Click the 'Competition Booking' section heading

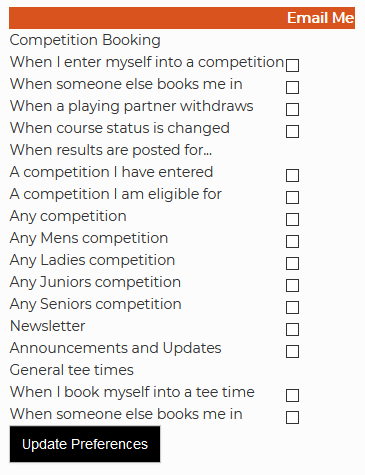pyautogui.click(x=85, y=40)
